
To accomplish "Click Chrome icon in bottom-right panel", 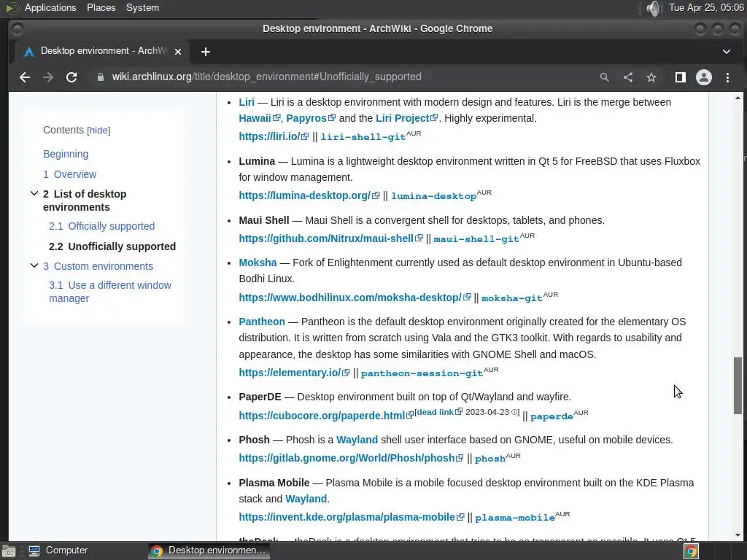I will 691,551.
